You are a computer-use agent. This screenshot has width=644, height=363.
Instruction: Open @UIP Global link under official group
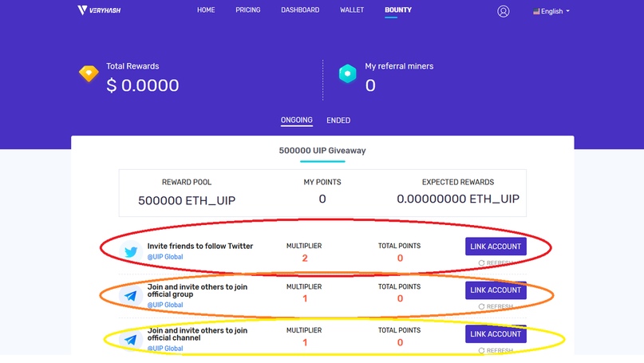point(165,305)
